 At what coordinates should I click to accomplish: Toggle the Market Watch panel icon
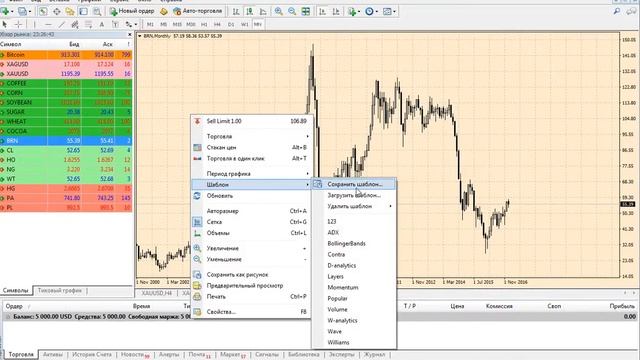43,11
